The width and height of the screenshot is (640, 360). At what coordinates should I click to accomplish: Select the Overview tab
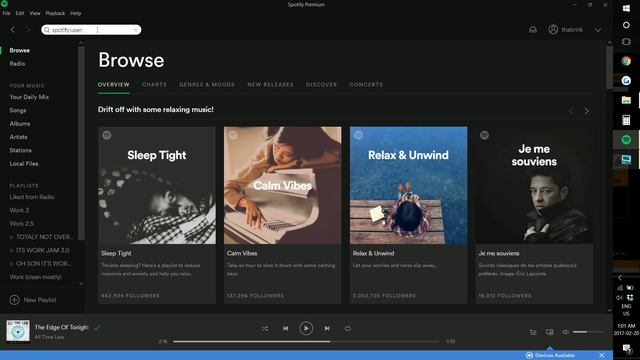click(113, 84)
